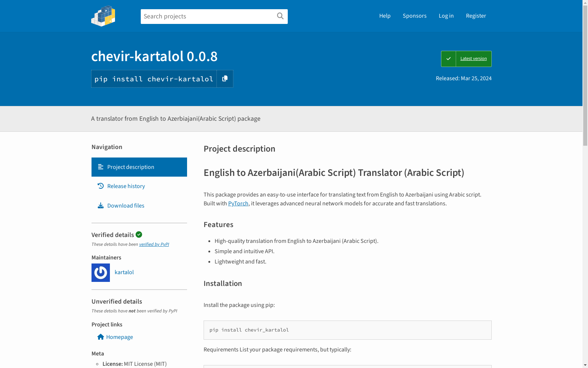Screen dimensions: 588x368
Task: Click the search magnifier icon
Action: 280,16
